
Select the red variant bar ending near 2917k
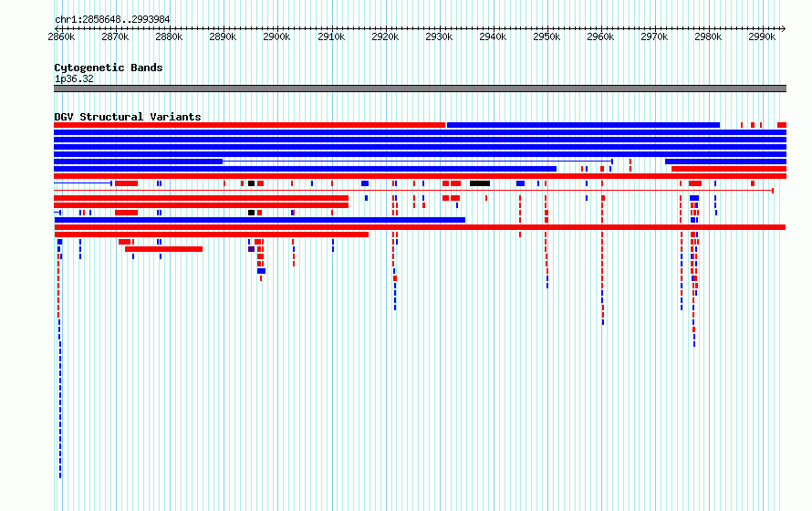(212, 235)
